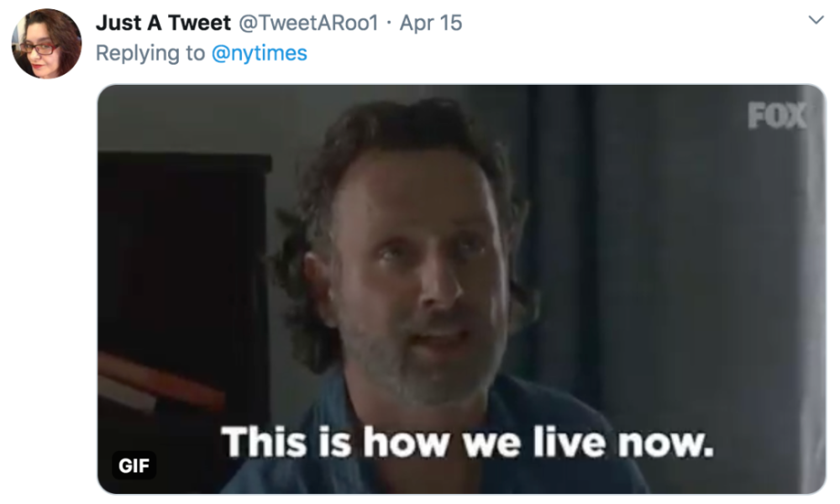Visit the @TweetARoo1 handle
This screenshot has width=840, height=504.
308,23
